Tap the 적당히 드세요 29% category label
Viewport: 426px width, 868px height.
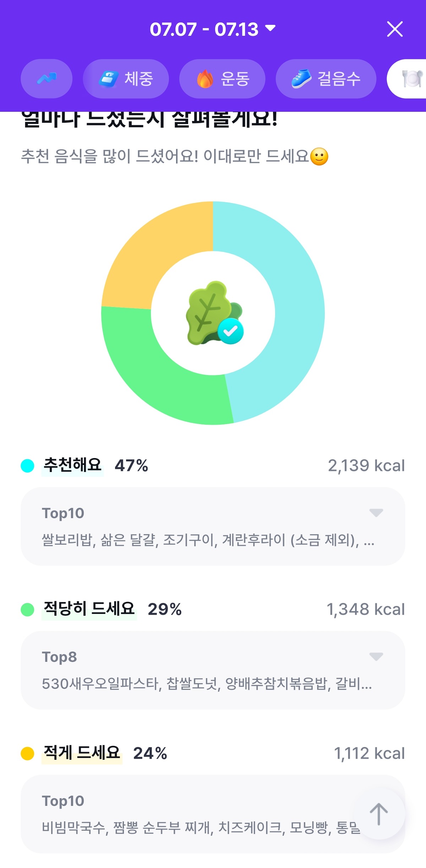(112, 609)
